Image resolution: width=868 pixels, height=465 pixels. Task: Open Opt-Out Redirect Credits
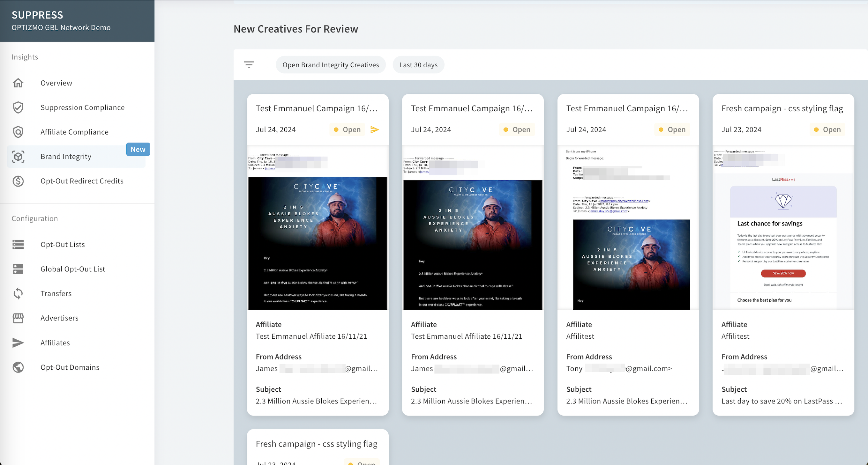click(82, 181)
